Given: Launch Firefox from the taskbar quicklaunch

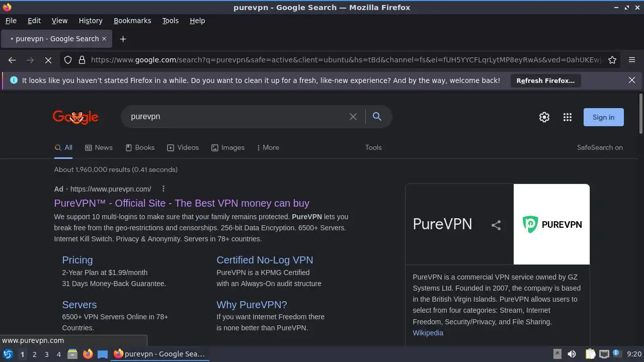Looking at the screenshot, I should (88, 354).
